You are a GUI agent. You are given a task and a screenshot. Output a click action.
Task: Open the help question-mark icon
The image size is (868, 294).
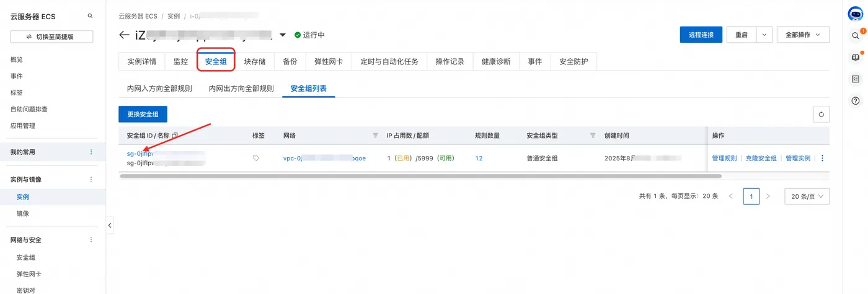(x=856, y=101)
